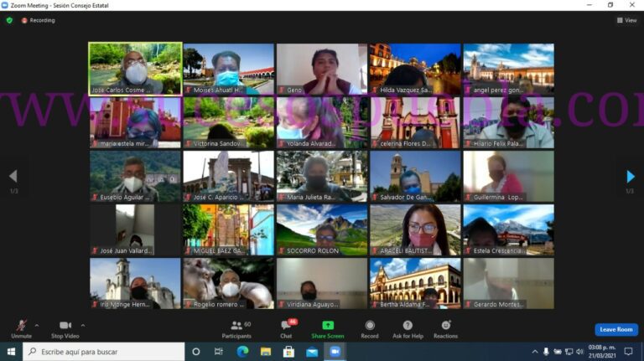Click the green encryption shield icon
This screenshot has width=644, height=361.
9,20
